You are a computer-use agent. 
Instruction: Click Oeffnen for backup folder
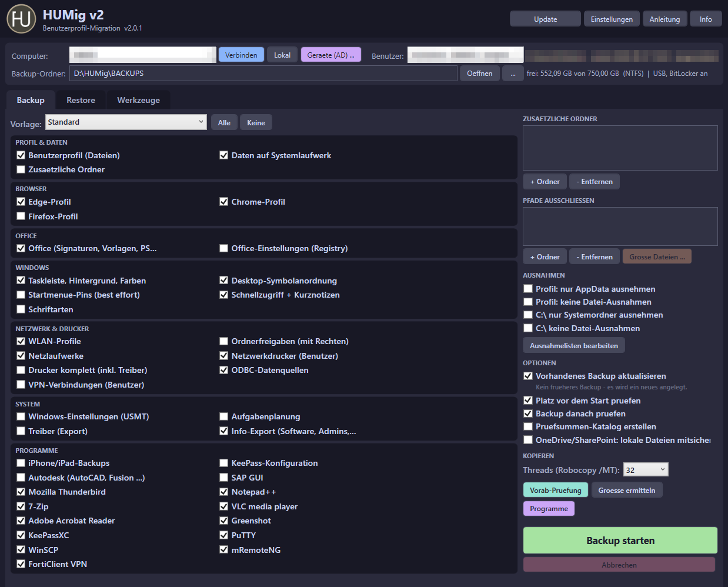[480, 74]
